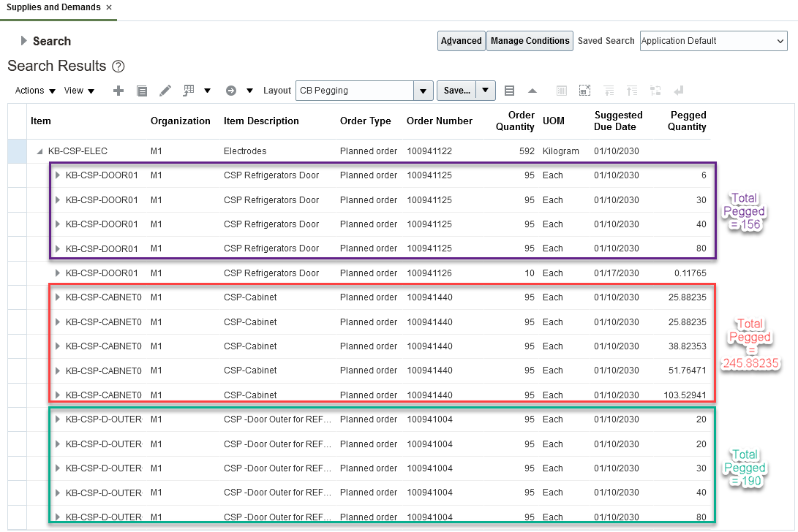Expand KB-CSP-DOOR01 row with pegged quantity 6
The width and height of the screenshot is (798, 532).
pyautogui.click(x=58, y=175)
